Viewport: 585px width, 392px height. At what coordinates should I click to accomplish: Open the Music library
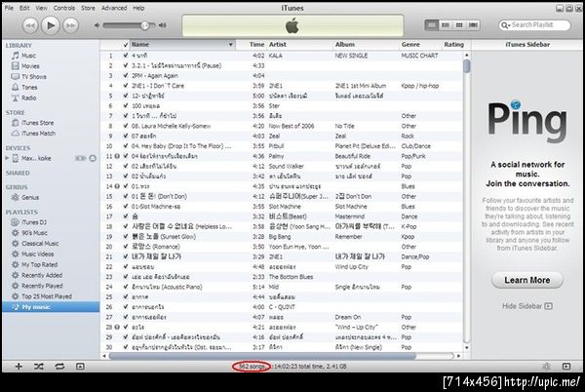pyautogui.click(x=28, y=56)
